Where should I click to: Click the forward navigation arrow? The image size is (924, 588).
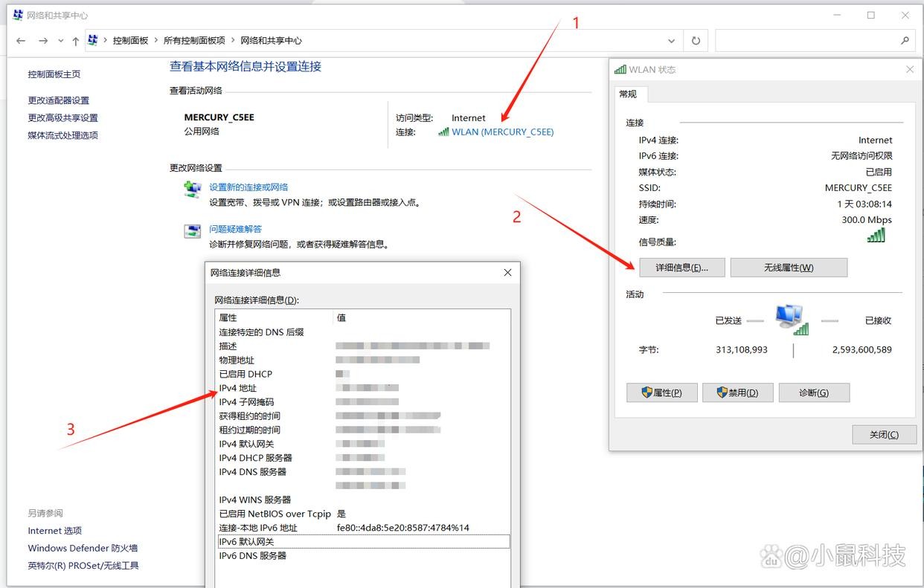(x=43, y=41)
